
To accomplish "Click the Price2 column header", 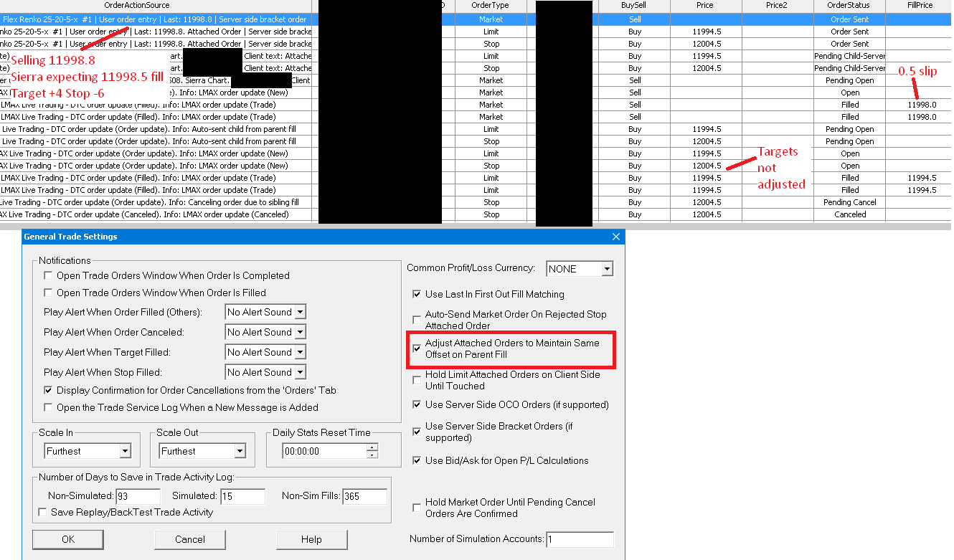I will (x=777, y=6).
